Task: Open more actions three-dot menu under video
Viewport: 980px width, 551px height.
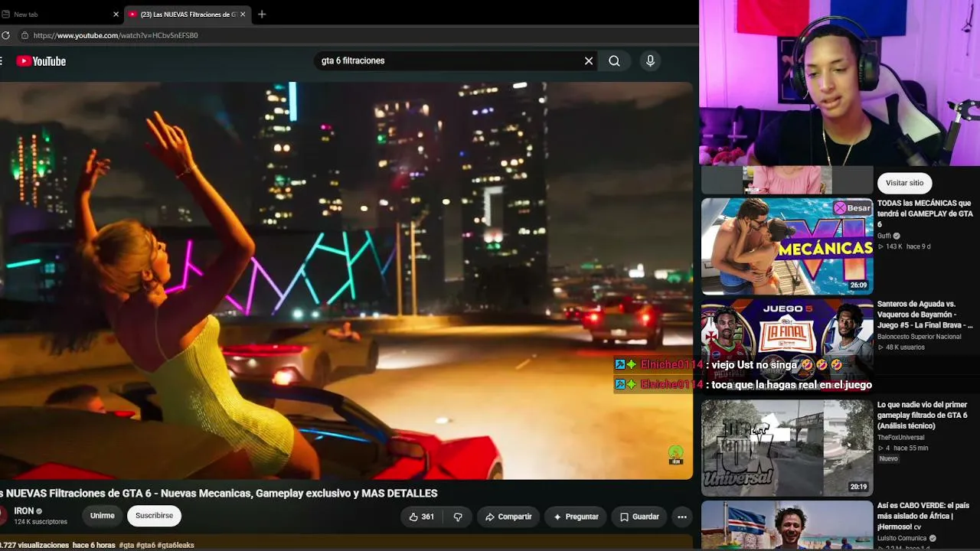Action: 681,517
